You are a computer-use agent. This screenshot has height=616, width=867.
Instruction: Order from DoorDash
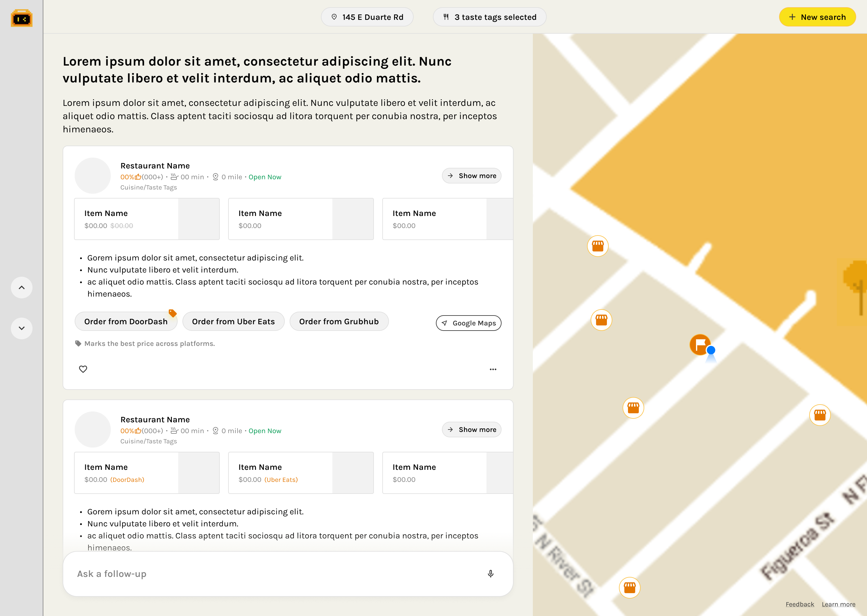point(126,321)
